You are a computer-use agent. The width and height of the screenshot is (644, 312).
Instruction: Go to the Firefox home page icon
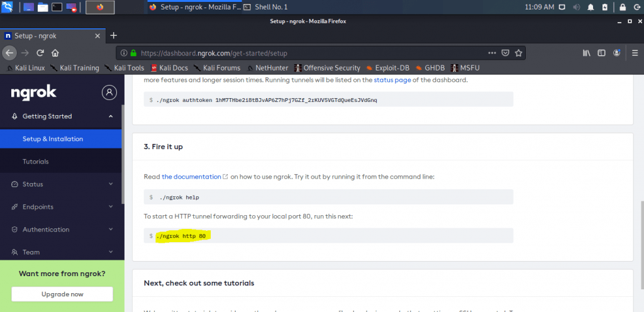click(55, 53)
